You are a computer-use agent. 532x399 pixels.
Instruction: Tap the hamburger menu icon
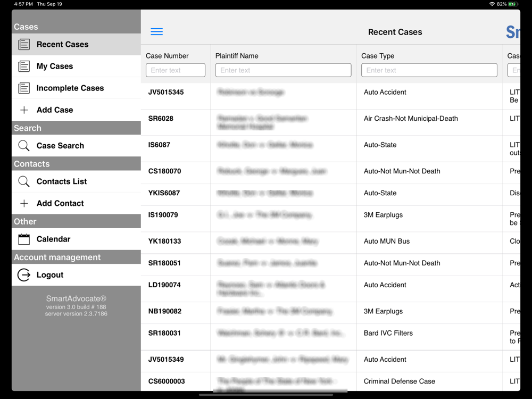pos(157,31)
